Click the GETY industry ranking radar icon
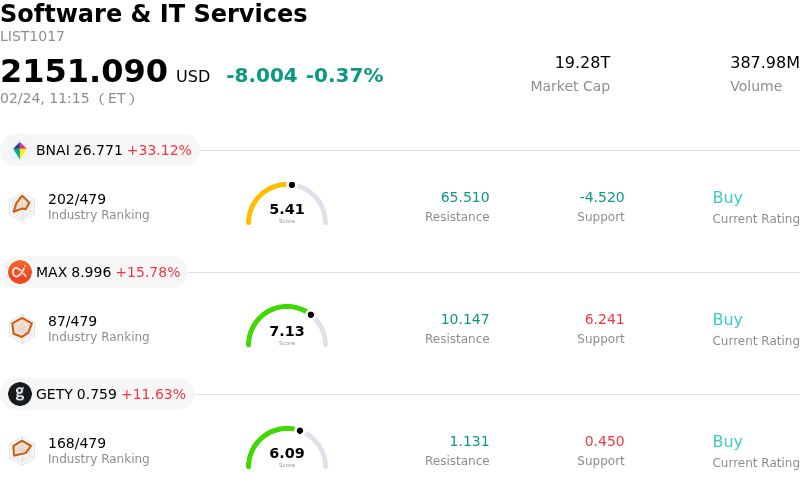Viewport: 800px width, 488px height. pyautogui.click(x=22, y=450)
